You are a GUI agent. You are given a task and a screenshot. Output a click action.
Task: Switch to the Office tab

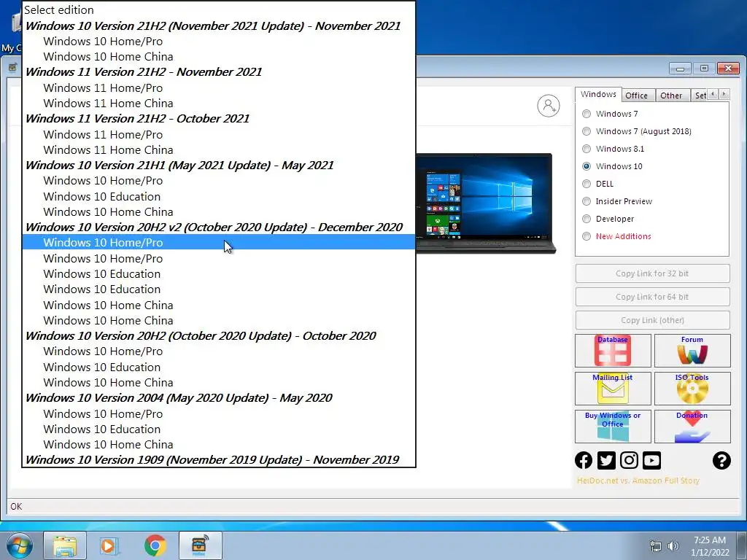tap(636, 96)
